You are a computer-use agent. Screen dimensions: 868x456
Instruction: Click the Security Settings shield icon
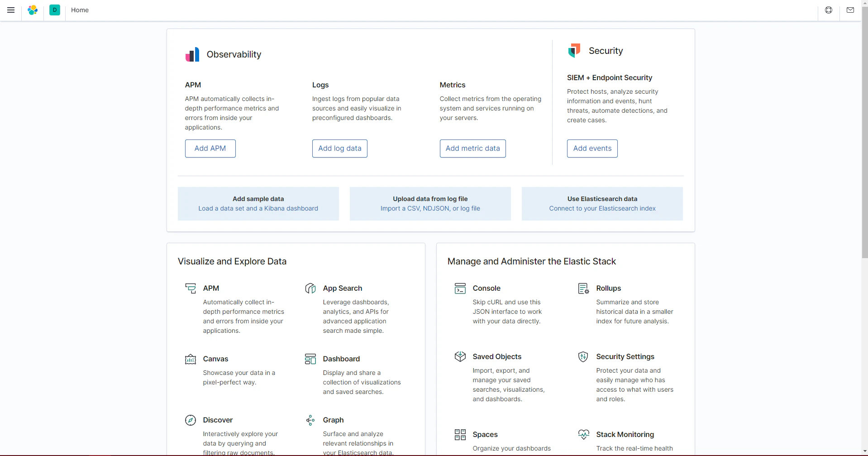(583, 357)
